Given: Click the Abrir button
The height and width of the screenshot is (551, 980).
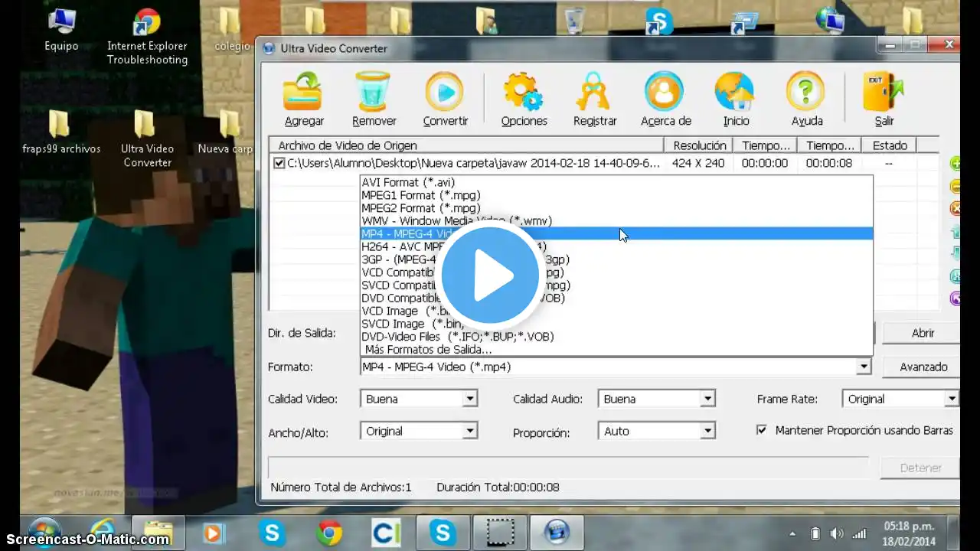Looking at the screenshot, I should point(922,333).
